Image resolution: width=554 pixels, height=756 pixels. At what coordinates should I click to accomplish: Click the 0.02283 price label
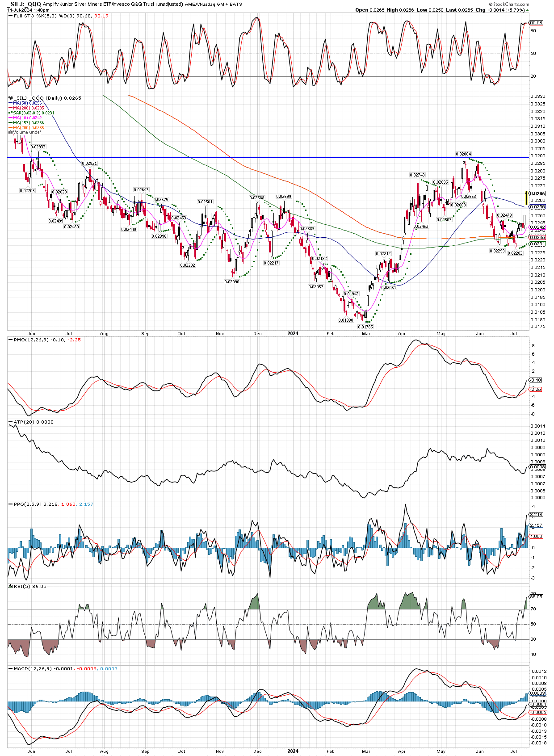pyautogui.click(x=515, y=253)
